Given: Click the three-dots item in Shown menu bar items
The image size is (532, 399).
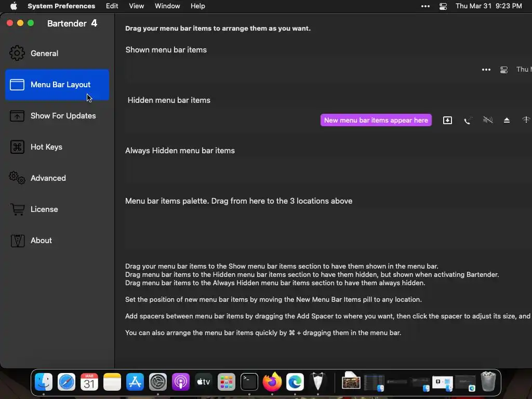Looking at the screenshot, I should pyautogui.click(x=486, y=70).
